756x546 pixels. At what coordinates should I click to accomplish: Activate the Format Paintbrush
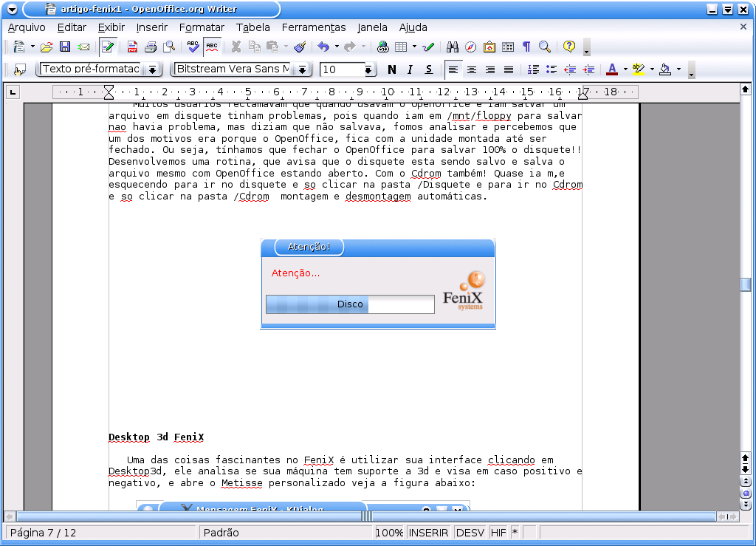(x=300, y=47)
